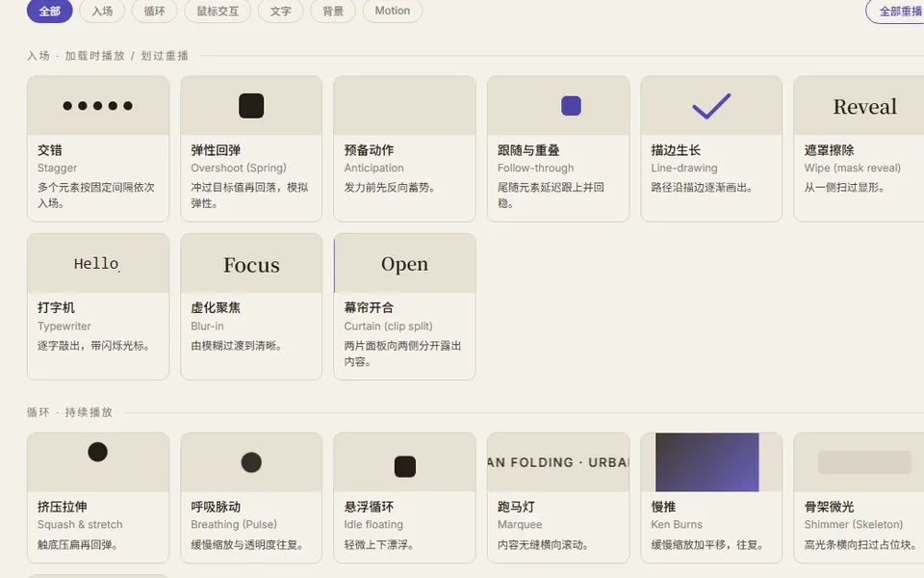Image resolution: width=924 pixels, height=578 pixels.
Task: Click the 幕帘开合 card title
Action: pyautogui.click(x=369, y=308)
